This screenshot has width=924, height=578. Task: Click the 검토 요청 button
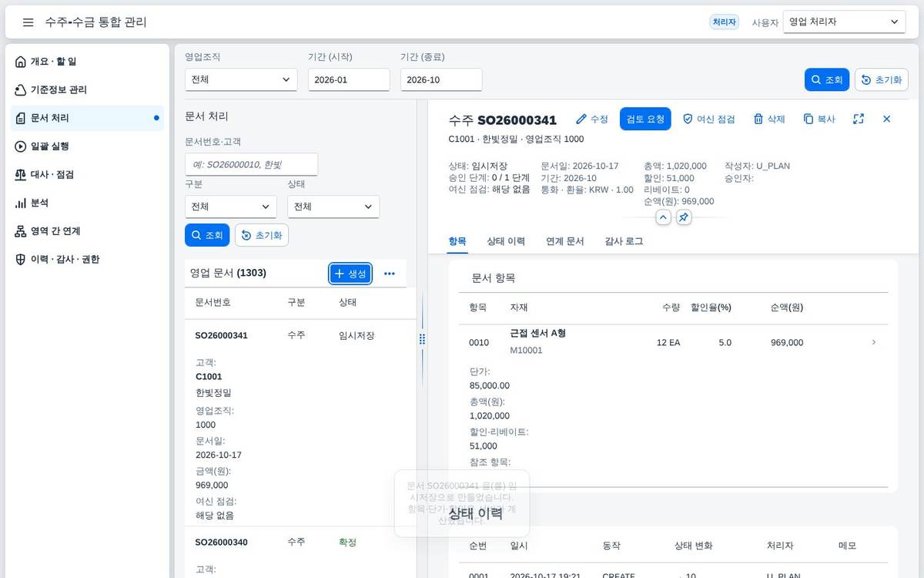tap(645, 119)
